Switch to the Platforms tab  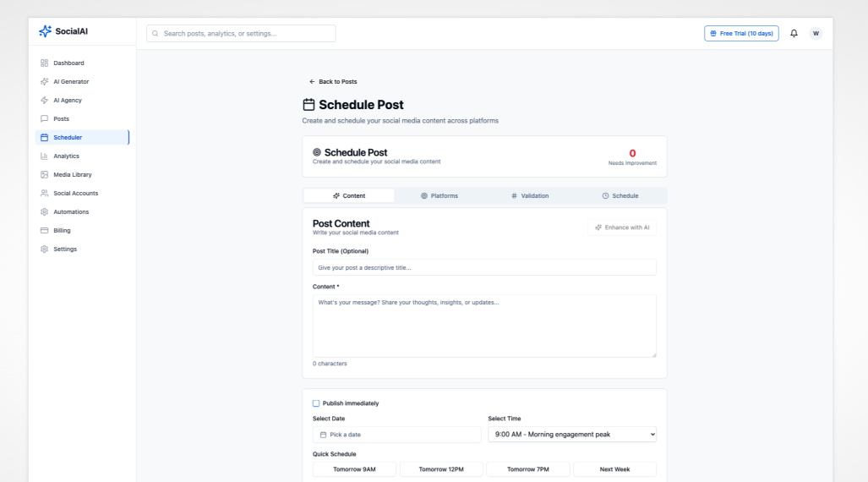click(x=439, y=196)
